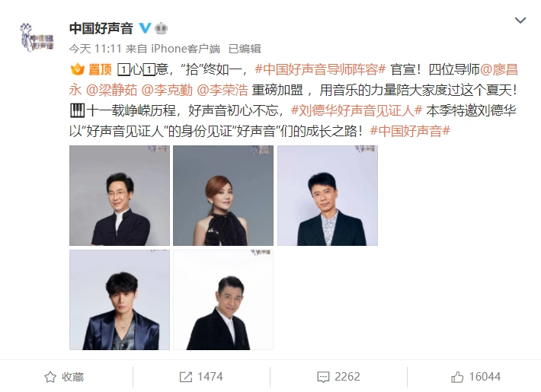
Task: Like the post with thumbs-up icon
Action: [x=457, y=377]
